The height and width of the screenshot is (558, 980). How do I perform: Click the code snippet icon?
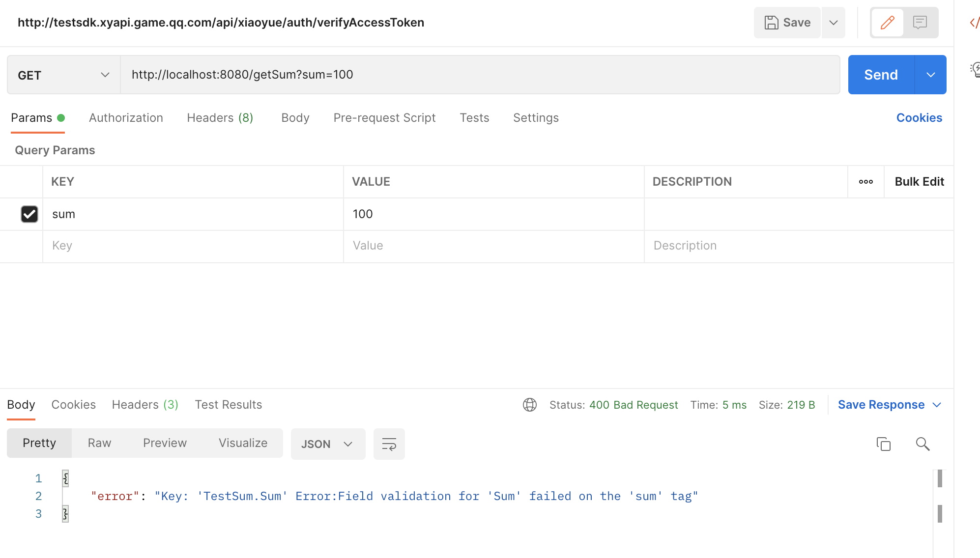point(974,23)
